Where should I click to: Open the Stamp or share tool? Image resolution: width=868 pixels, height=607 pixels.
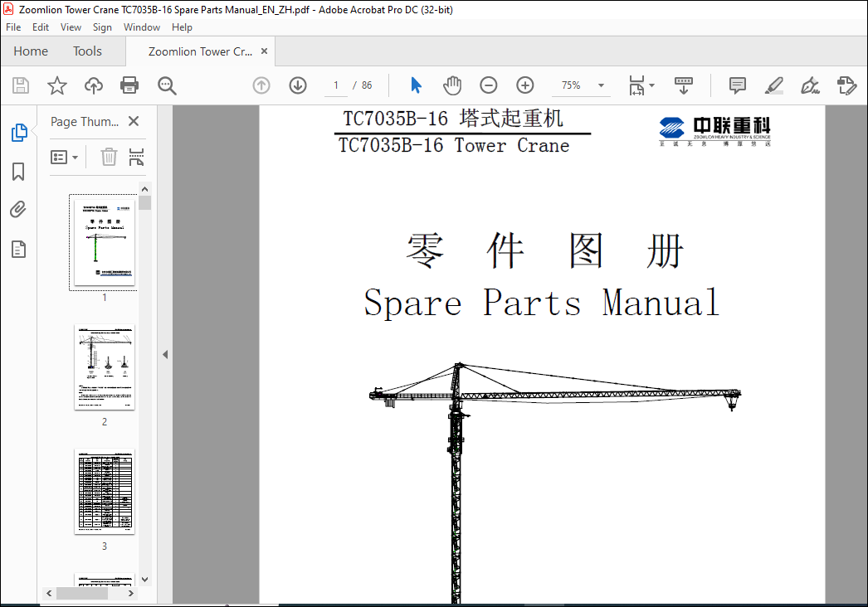coord(846,85)
